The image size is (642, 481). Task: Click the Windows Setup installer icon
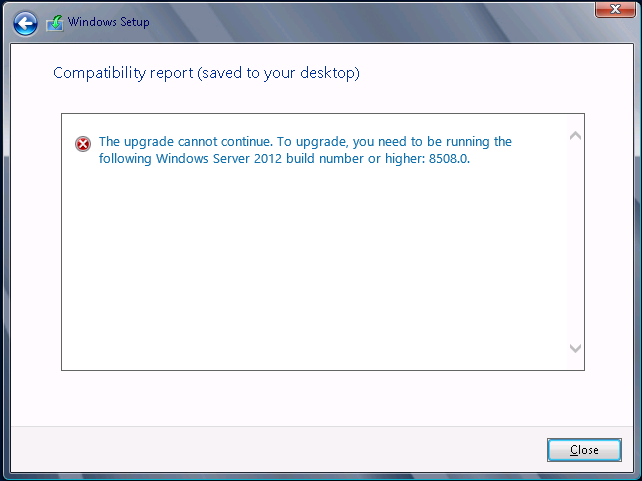click(55, 23)
